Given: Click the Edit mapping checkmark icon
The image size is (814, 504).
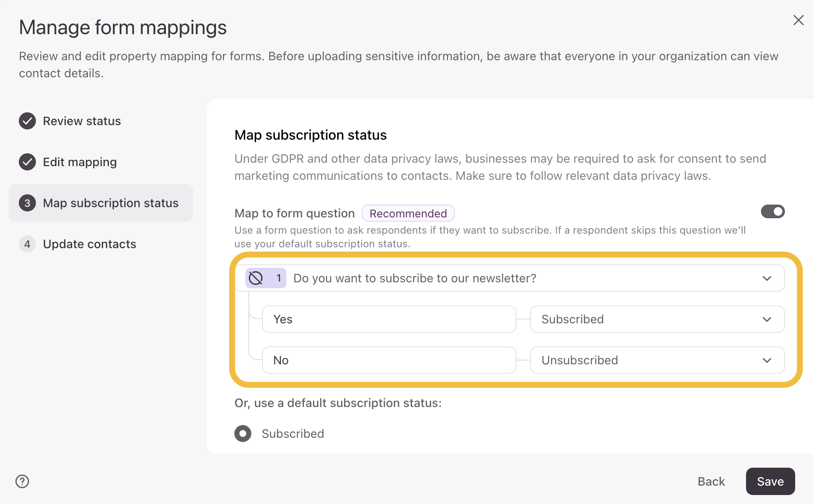Looking at the screenshot, I should click(27, 162).
